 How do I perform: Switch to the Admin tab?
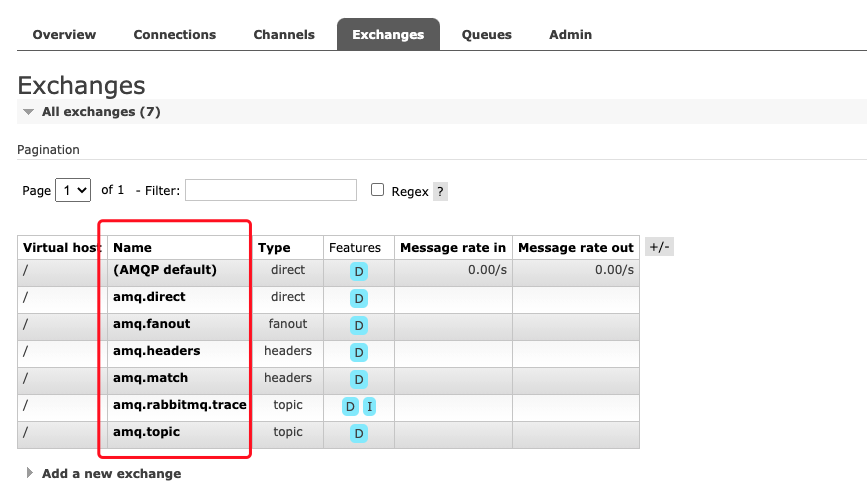tap(571, 34)
